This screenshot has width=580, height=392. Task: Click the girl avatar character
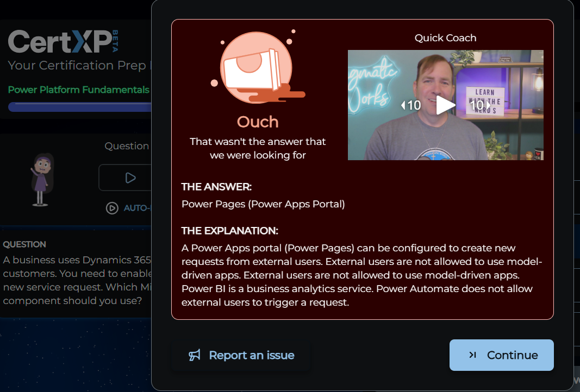(41, 179)
